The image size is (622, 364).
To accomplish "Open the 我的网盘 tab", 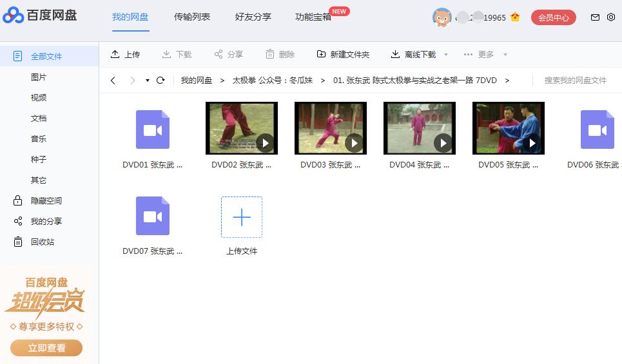I will coord(130,17).
